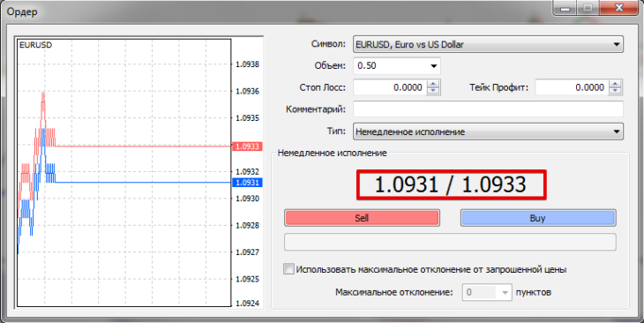Click the Символ field label
644x323 pixels.
click(328, 44)
